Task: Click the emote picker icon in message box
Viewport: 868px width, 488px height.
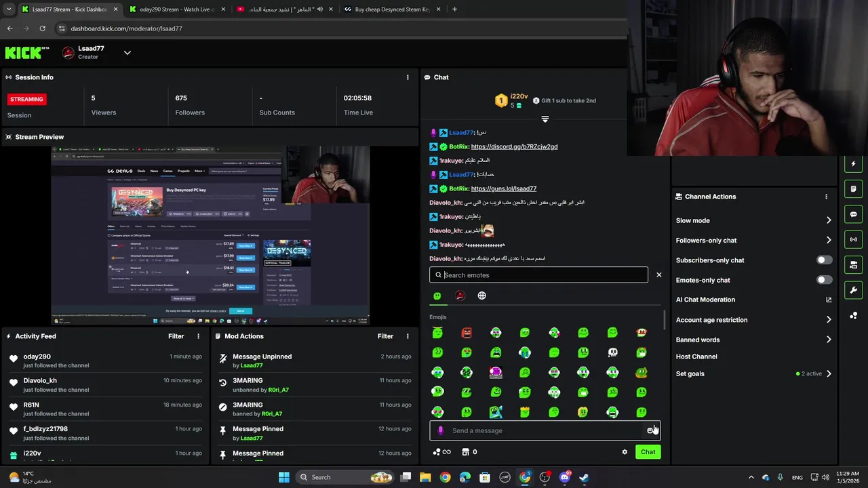Action: 651,430
